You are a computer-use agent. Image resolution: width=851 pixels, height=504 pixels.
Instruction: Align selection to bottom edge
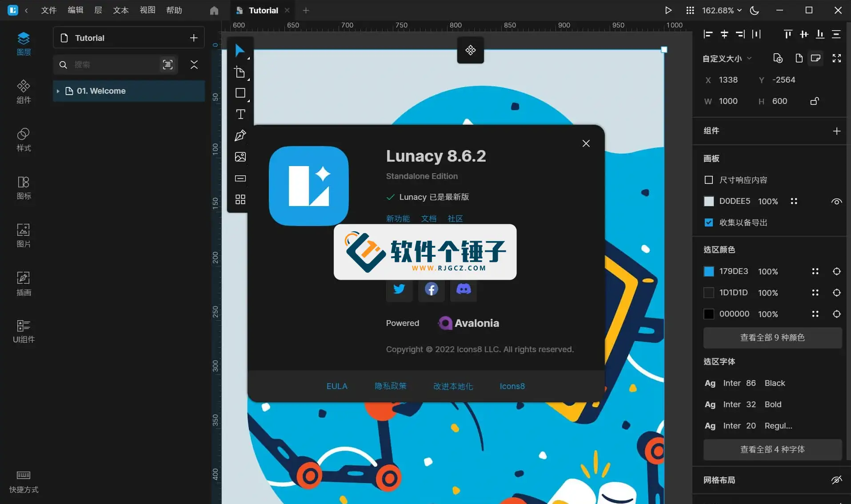tap(820, 34)
